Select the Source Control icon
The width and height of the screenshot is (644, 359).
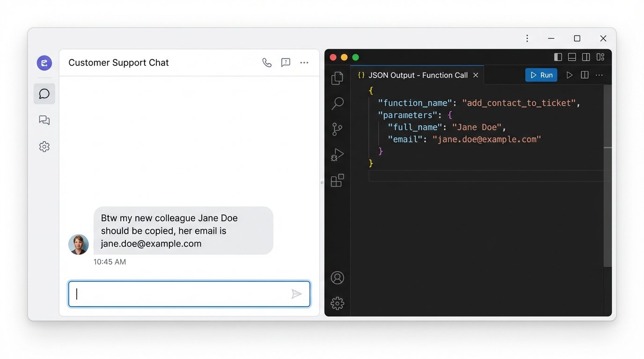coord(337,129)
